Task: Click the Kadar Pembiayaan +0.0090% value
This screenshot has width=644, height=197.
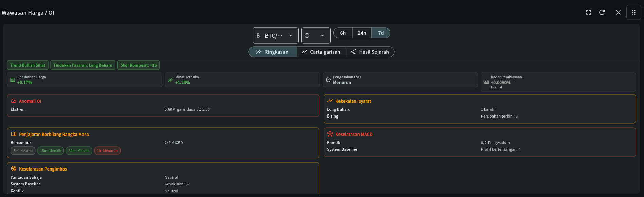Action: pyautogui.click(x=501, y=83)
